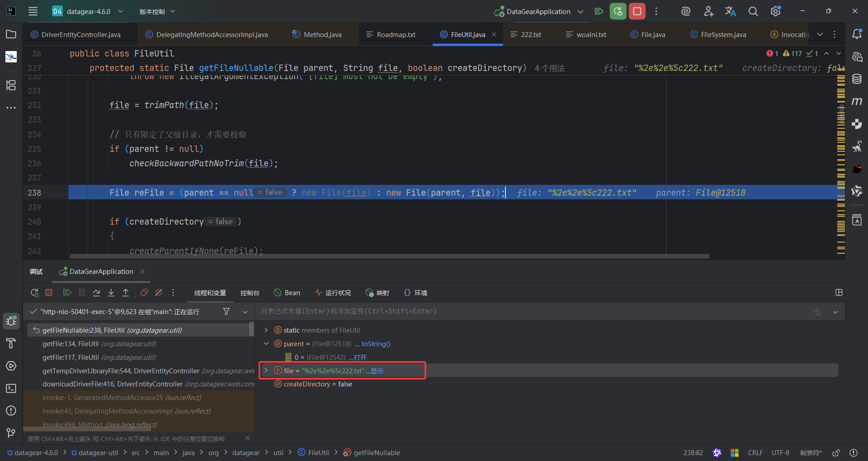Screen dimensions: 868x461
Task: Switch to the DriverEntityController.java tab
Action: tap(75, 35)
